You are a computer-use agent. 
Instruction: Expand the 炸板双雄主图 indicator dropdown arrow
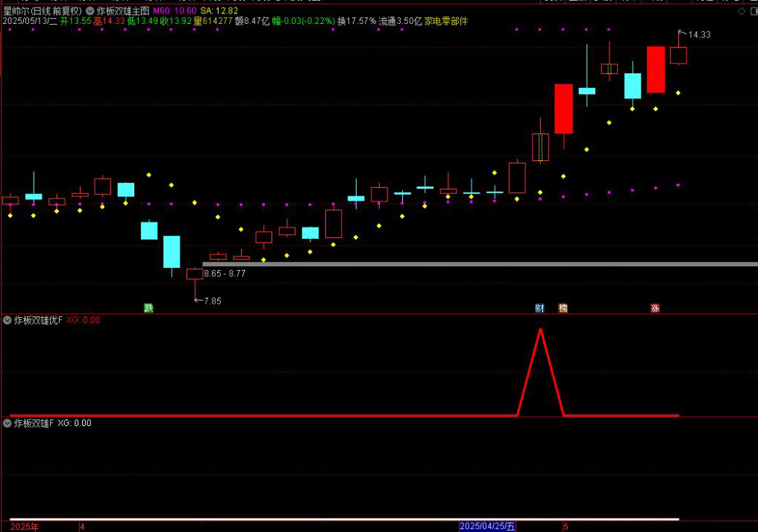point(90,11)
